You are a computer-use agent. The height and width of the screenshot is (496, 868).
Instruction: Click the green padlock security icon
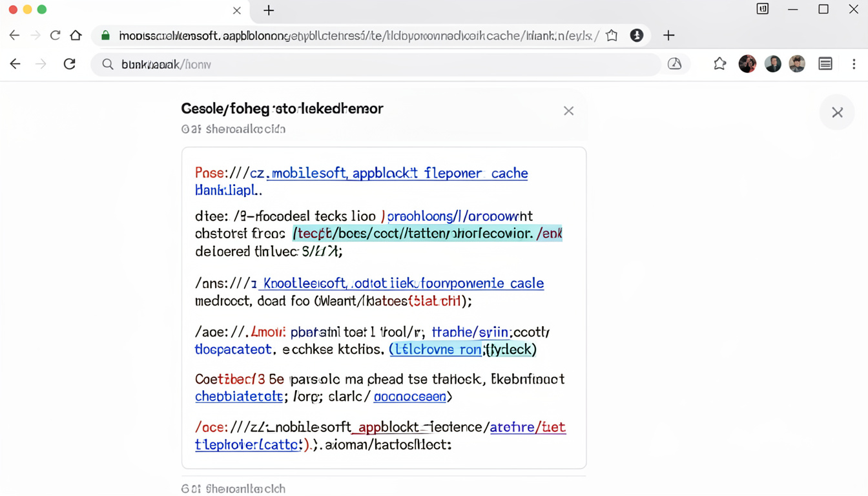(105, 36)
